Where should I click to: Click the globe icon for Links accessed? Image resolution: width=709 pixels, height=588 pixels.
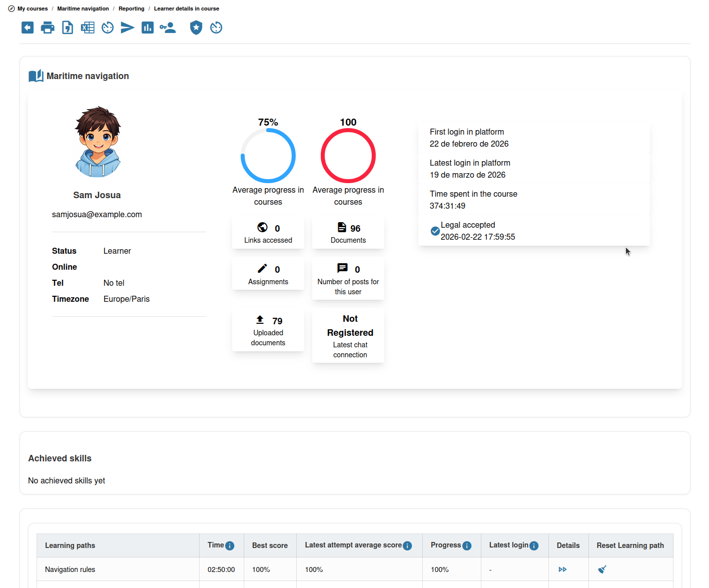tap(262, 227)
